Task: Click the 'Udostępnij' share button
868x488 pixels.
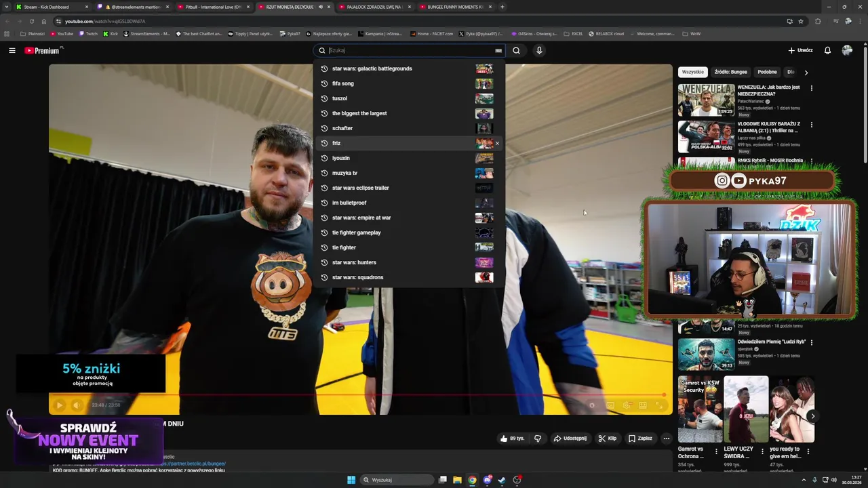Action: 570,439
